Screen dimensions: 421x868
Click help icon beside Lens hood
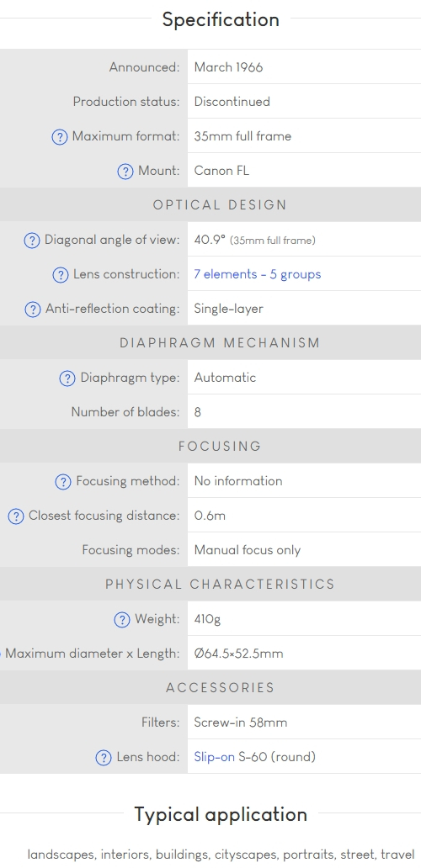pos(104,757)
